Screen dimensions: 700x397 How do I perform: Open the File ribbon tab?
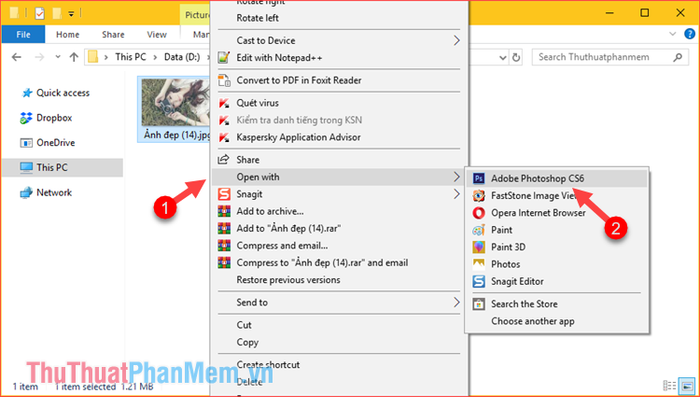23,34
